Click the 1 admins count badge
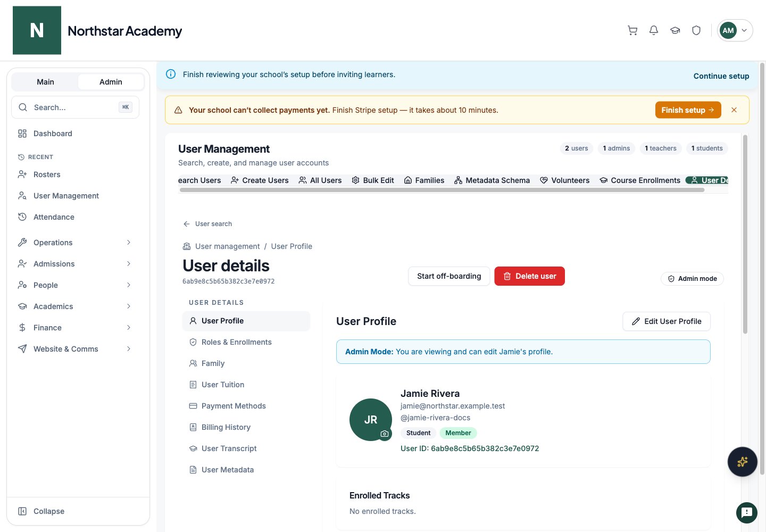 (616, 148)
